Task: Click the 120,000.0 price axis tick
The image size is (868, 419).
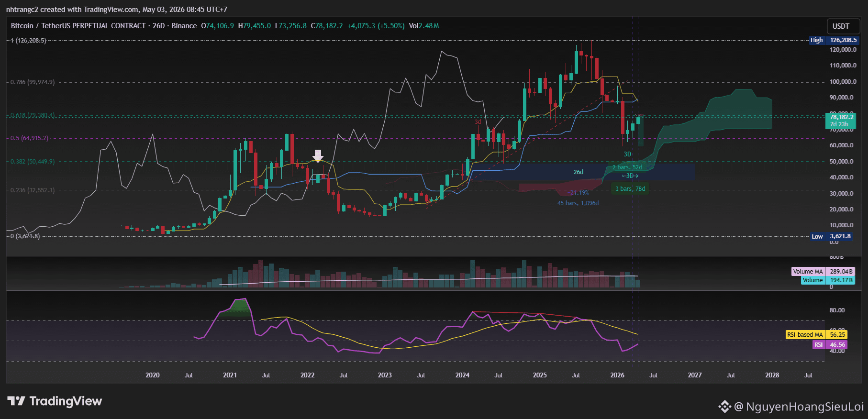Action: tap(843, 50)
